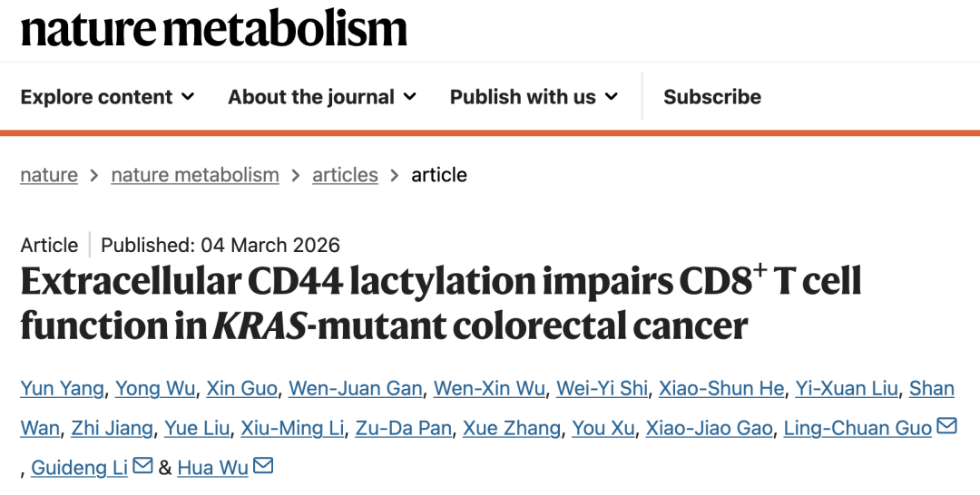Click envelope icon after Guideng Li

(142, 466)
